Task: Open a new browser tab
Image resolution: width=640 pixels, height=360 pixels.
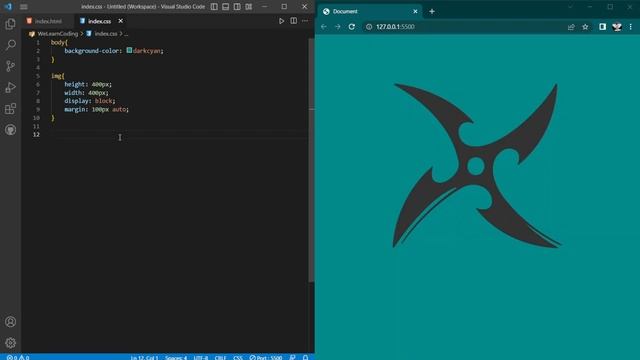Action: [432, 11]
